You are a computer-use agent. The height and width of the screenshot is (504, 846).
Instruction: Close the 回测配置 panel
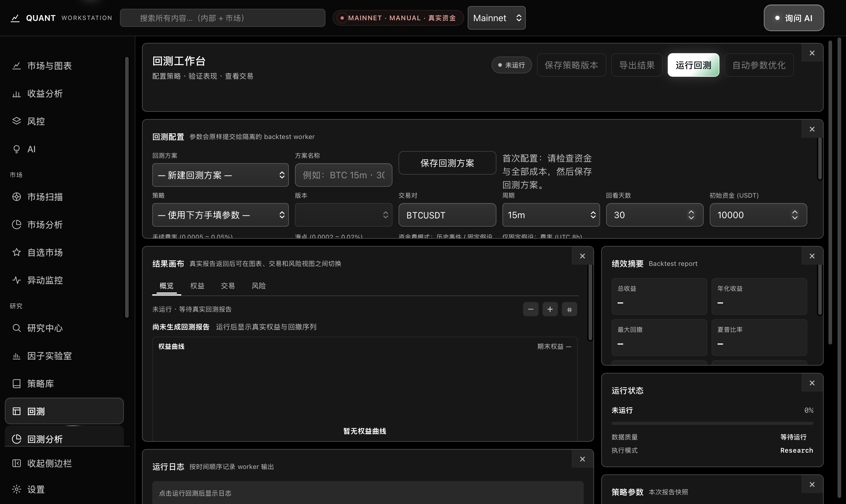pos(812,129)
